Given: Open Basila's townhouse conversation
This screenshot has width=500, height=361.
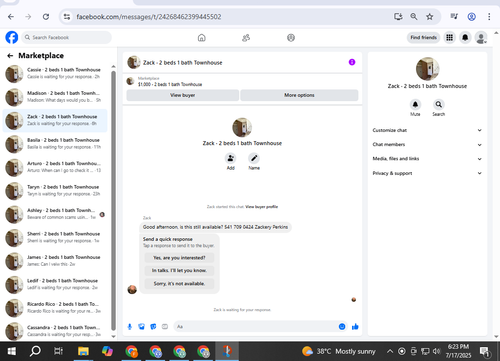Looking at the screenshot, I should point(55,144).
